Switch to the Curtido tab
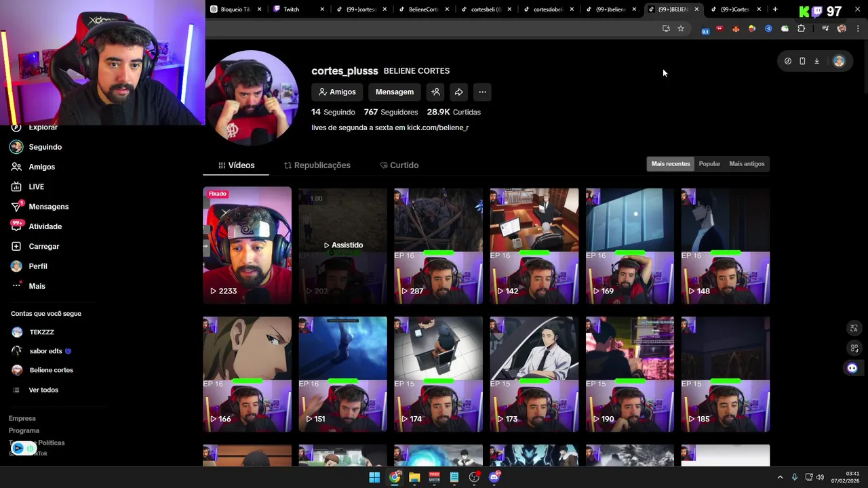The width and height of the screenshot is (868, 488). [x=399, y=165]
